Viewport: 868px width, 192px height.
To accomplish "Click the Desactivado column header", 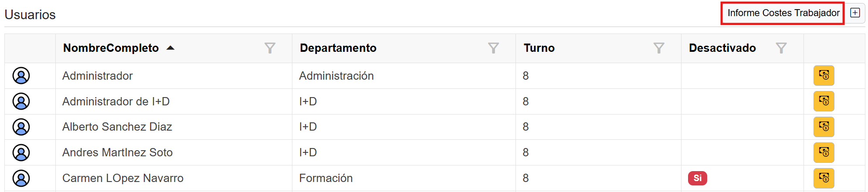I will (x=722, y=48).
